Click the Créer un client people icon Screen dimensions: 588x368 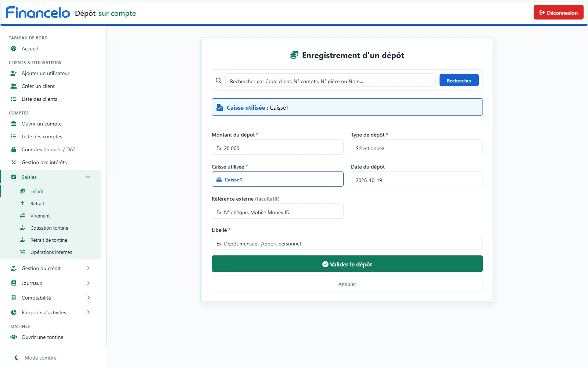(14, 86)
